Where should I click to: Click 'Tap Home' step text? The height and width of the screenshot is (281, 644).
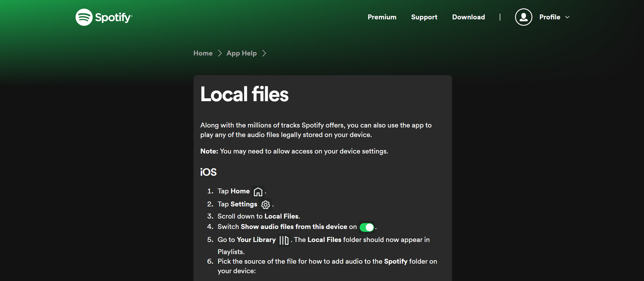(234, 191)
